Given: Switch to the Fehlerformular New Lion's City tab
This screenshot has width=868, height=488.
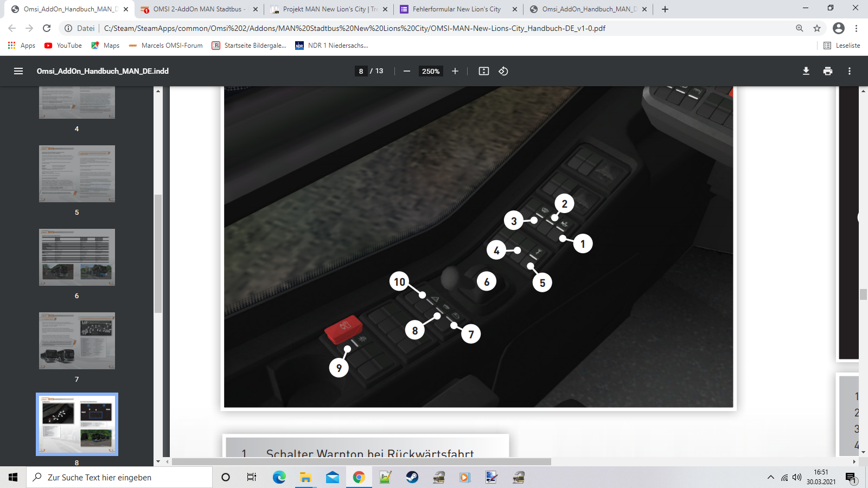Looking at the screenshot, I should [x=456, y=9].
